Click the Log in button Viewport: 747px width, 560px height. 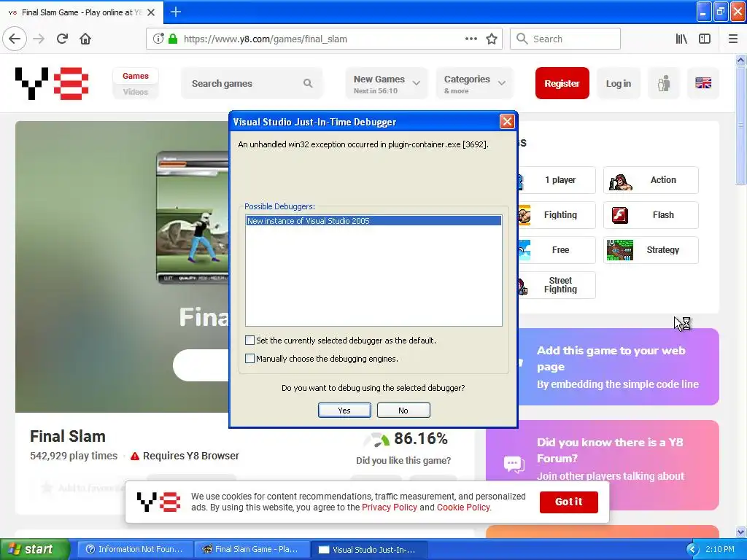[618, 83]
